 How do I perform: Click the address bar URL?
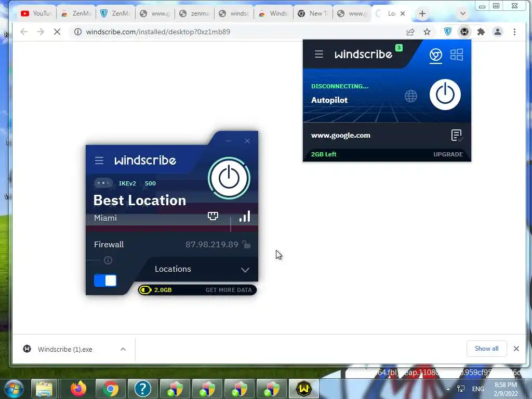pos(158,32)
